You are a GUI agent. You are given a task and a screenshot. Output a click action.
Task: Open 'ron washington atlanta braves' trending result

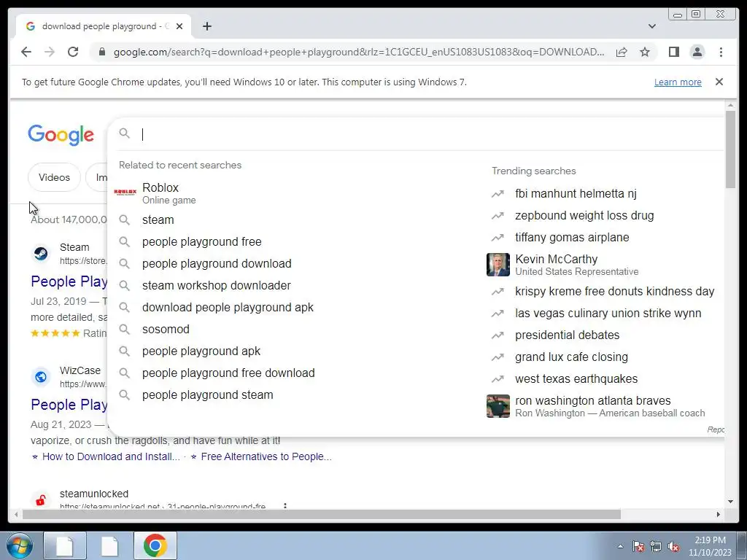(x=610, y=406)
